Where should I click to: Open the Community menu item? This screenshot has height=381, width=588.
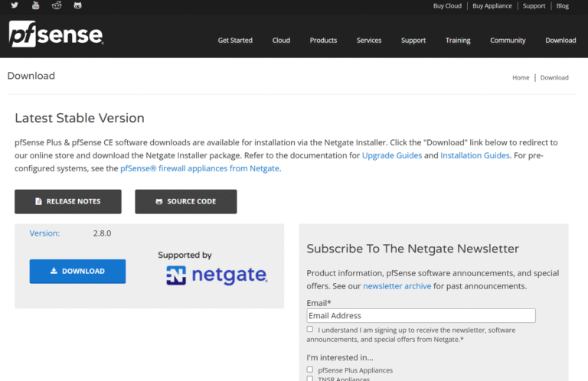(x=508, y=41)
